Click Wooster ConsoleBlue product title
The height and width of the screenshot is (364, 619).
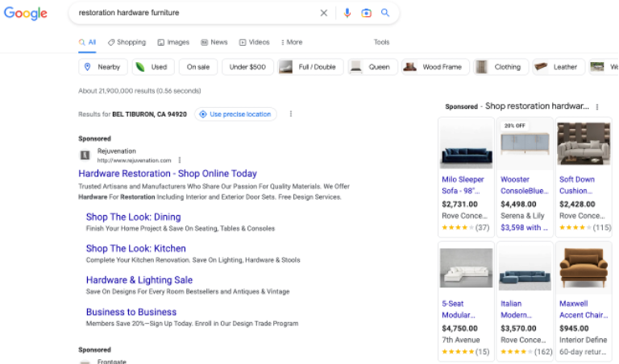(x=524, y=185)
